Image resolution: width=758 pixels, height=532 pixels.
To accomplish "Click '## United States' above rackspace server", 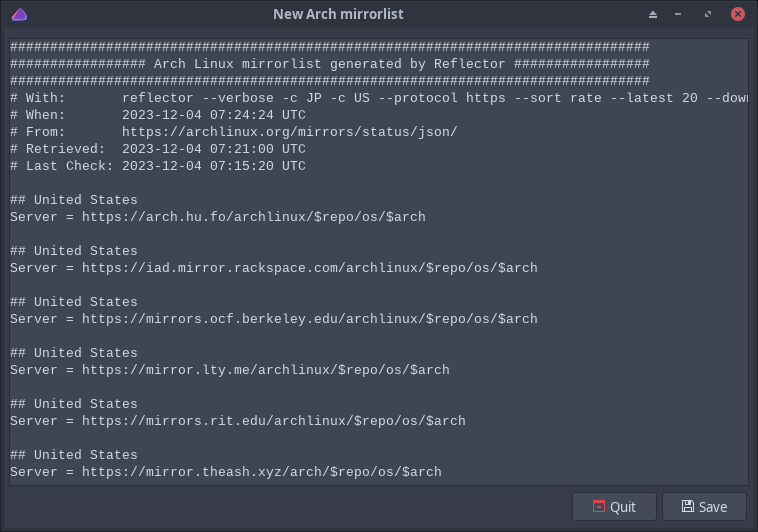I will coord(74,251).
